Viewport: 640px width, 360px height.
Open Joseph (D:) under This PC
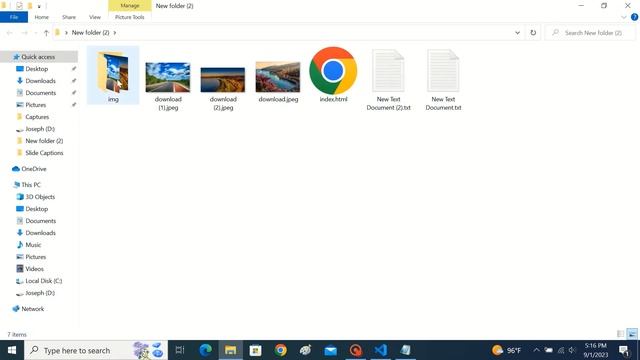click(x=40, y=293)
